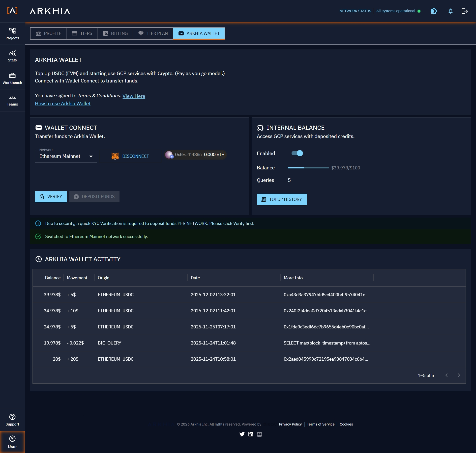Open notifications via the bell icon
The image size is (476, 453).
pos(450,11)
